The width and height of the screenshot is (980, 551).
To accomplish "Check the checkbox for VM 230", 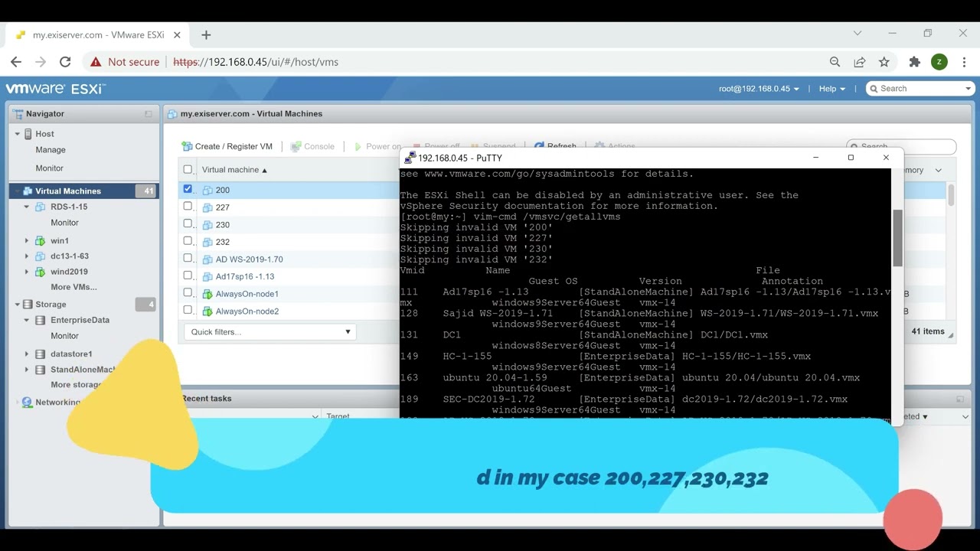I will (188, 224).
